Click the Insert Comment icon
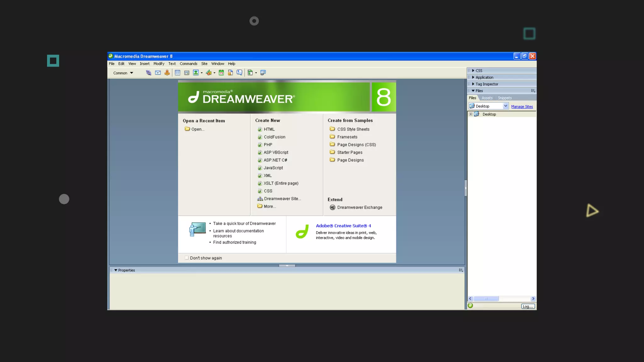Image resolution: width=644 pixels, height=362 pixels. pos(239,73)
